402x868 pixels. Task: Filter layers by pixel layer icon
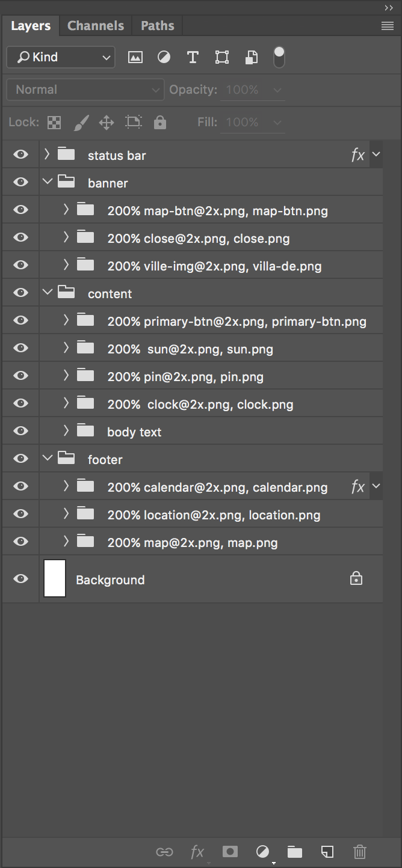click(x=135, y=57)
